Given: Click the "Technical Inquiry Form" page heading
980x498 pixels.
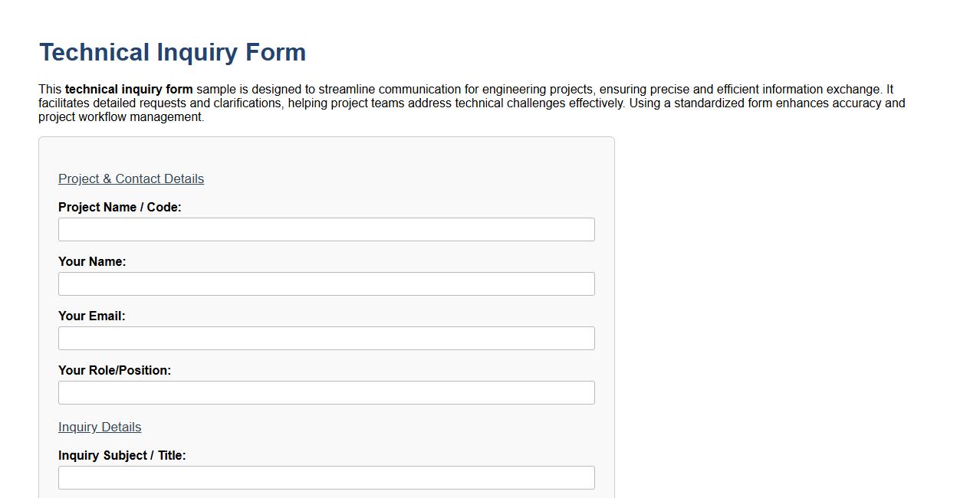Looking at the screenshot, I should [x=172, y=52].
